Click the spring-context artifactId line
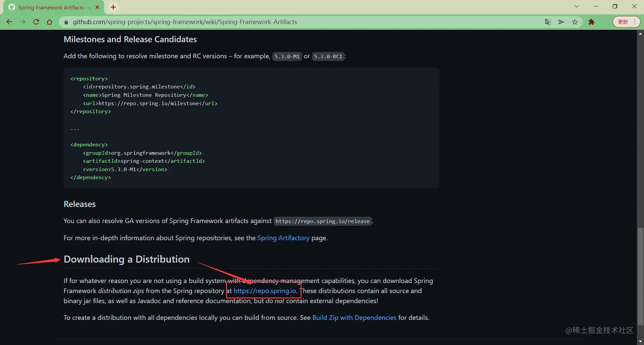644x345 pixels. pos(144,161)
